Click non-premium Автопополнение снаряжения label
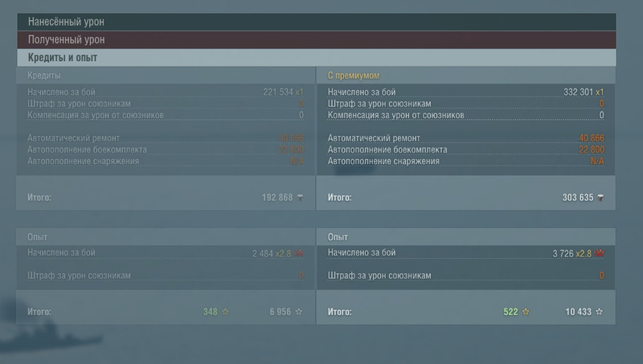643x364 pixels. click(84, 161)
